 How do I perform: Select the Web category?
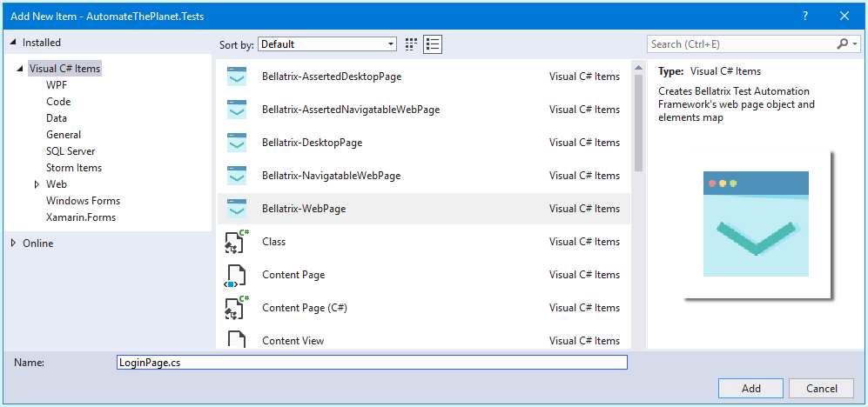pyautogui.click(x=57, y=184)
